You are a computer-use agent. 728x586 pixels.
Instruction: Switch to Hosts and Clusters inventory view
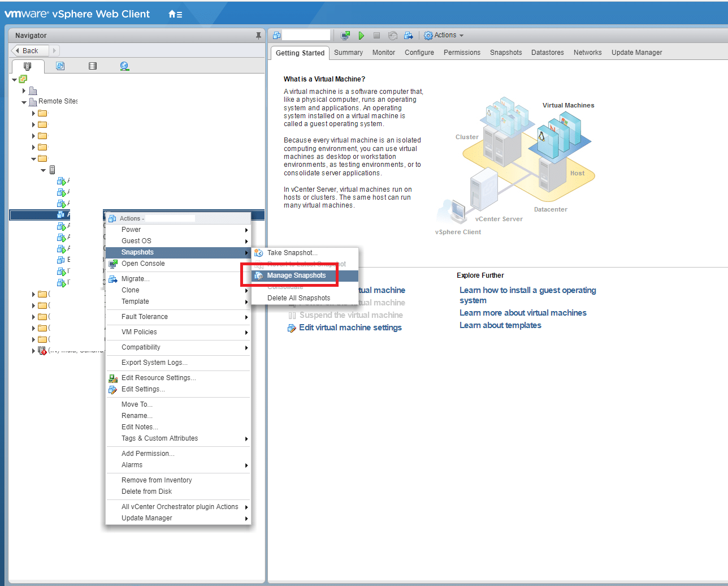[x=28, y=66]
